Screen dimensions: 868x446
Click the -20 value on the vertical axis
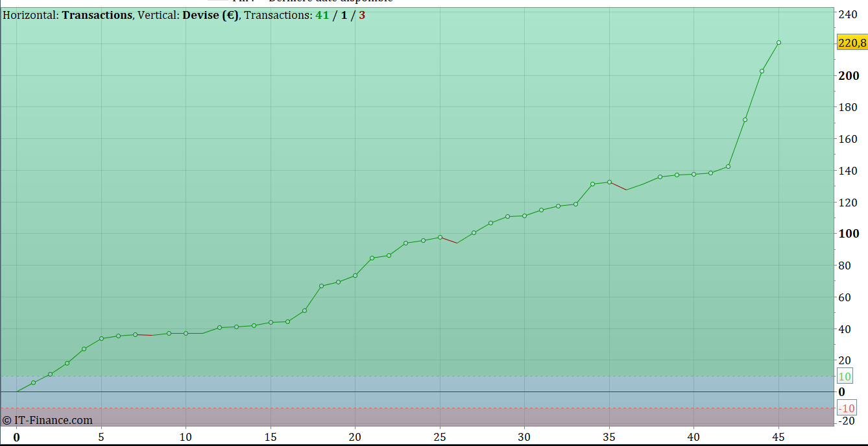click(x=846, y=421)
